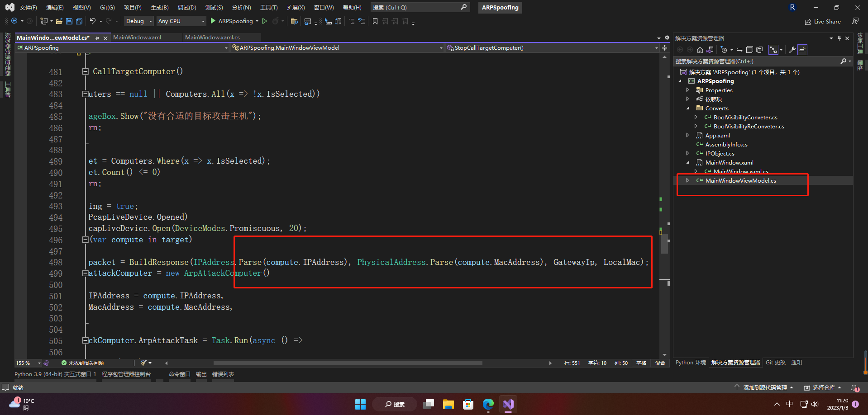Click the Live Share button
Viewport: 868px width, 415px height.
(823, 21)
